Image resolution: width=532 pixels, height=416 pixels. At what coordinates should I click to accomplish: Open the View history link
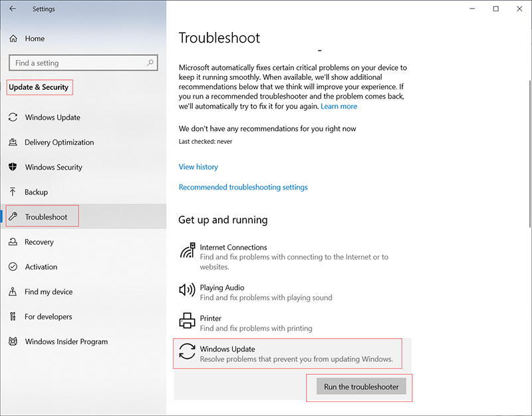pyautogui.click(x=198, y=167)
